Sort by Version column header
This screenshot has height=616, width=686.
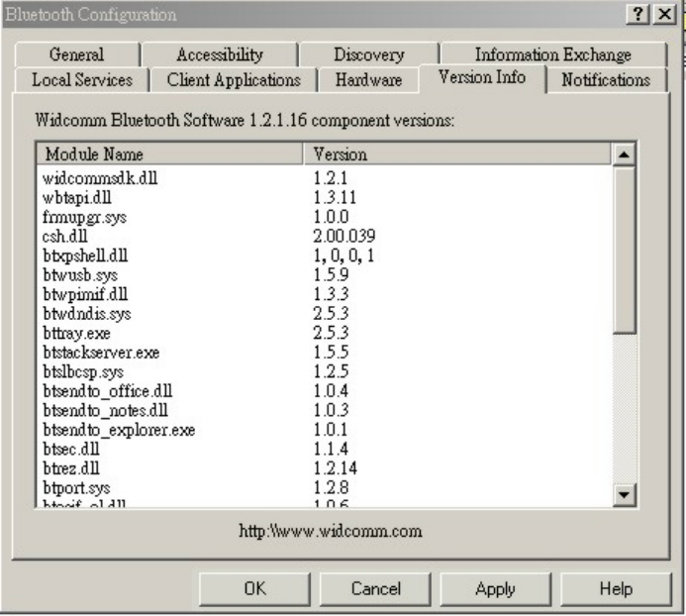click(457, 154)
